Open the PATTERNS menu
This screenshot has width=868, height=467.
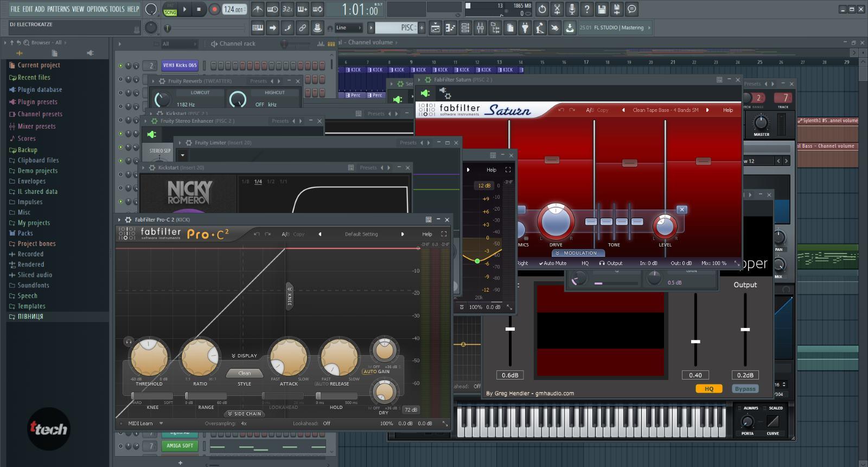pos(58,9)
